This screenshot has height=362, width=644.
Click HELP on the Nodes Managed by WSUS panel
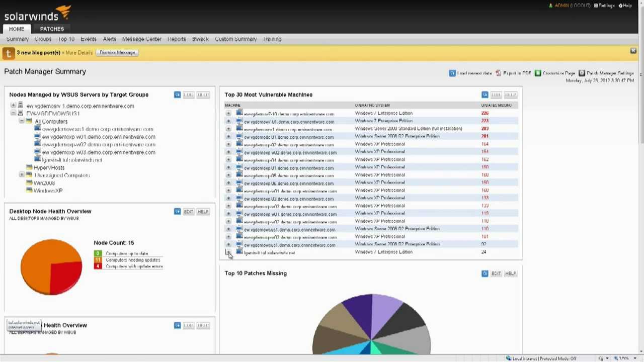point(203,95)
